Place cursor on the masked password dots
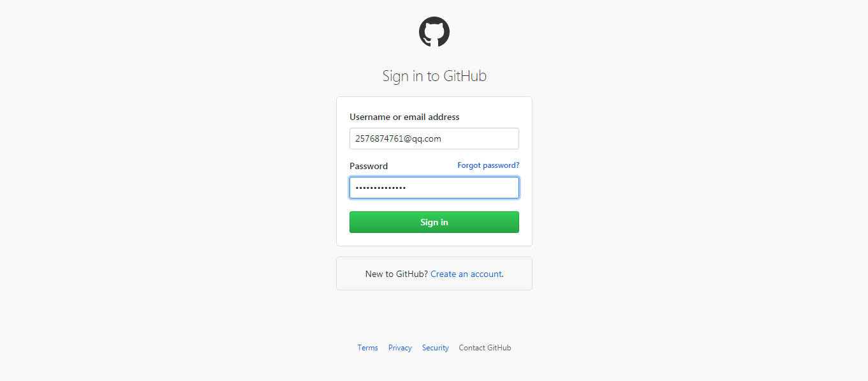The width and height of the screenshot is (868, 381). click(x=381, y=188)
